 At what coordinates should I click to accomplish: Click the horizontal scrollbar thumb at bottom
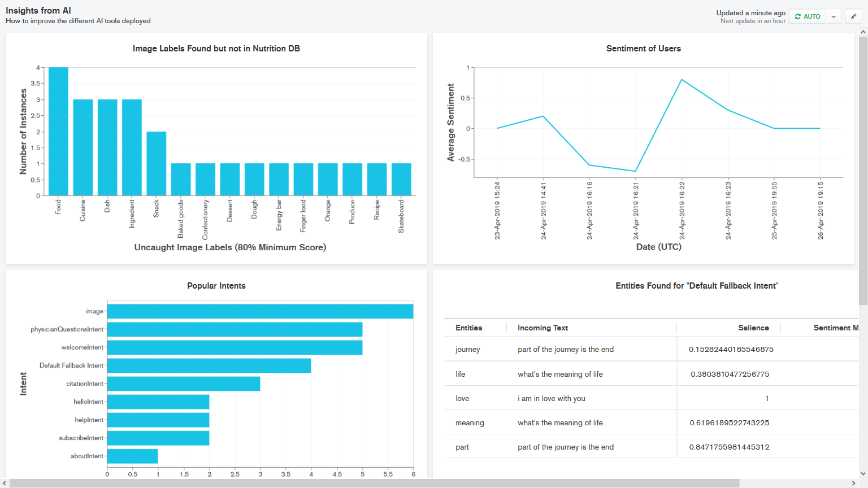(x=375, y=483)
